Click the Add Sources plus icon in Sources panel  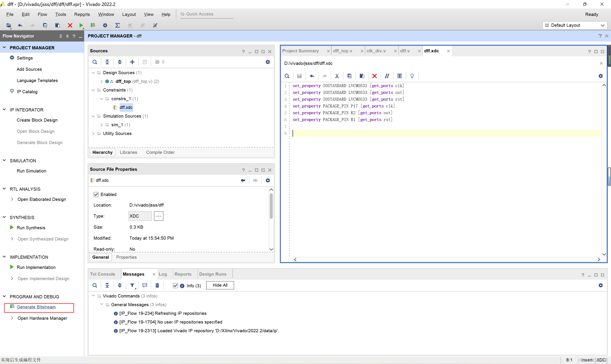pyautogui.click(x=132, y=62)
